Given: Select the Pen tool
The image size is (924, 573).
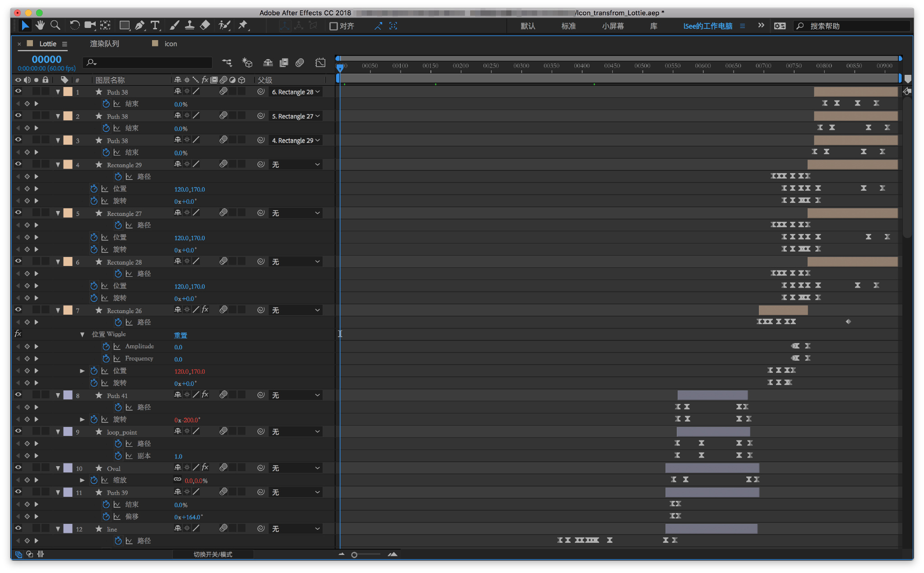Looking at the screenshot, I should tap(139, 25).
